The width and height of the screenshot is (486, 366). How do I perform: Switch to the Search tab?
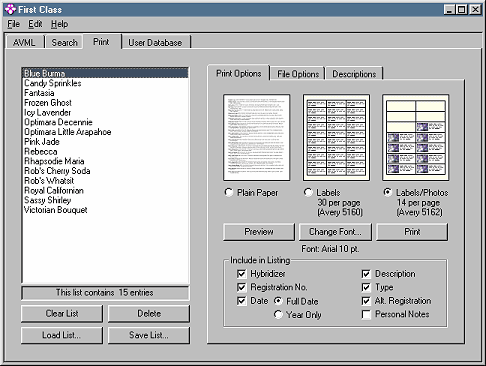point(64,43)
